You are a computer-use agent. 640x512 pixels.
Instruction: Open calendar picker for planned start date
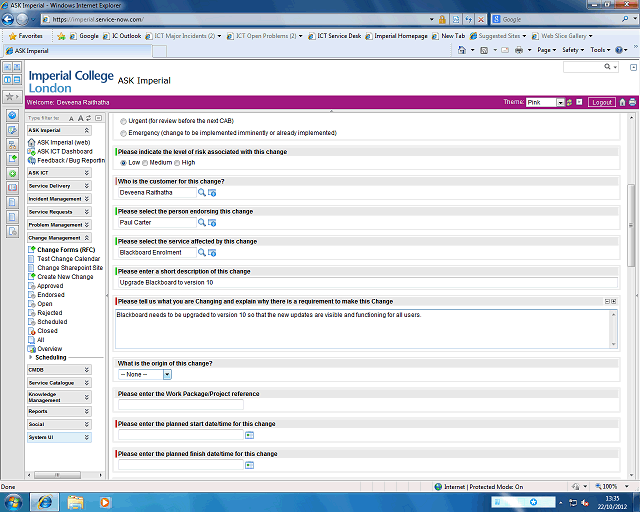[250, 435]
